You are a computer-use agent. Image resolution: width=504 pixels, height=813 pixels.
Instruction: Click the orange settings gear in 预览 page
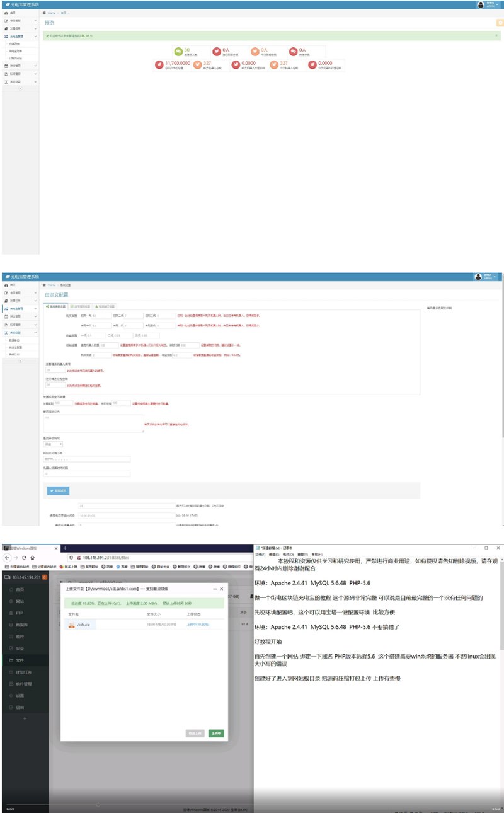(x=500, y=23)
